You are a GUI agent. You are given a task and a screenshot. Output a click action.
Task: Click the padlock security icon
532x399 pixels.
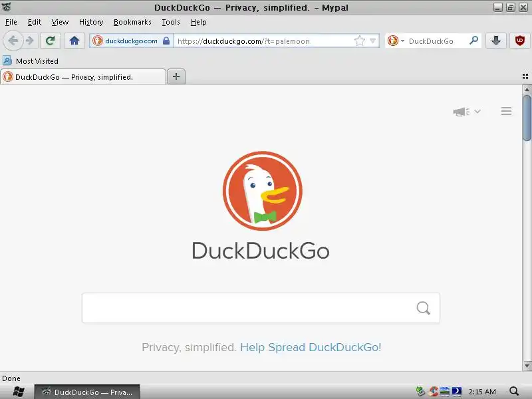tap(166, 41)
